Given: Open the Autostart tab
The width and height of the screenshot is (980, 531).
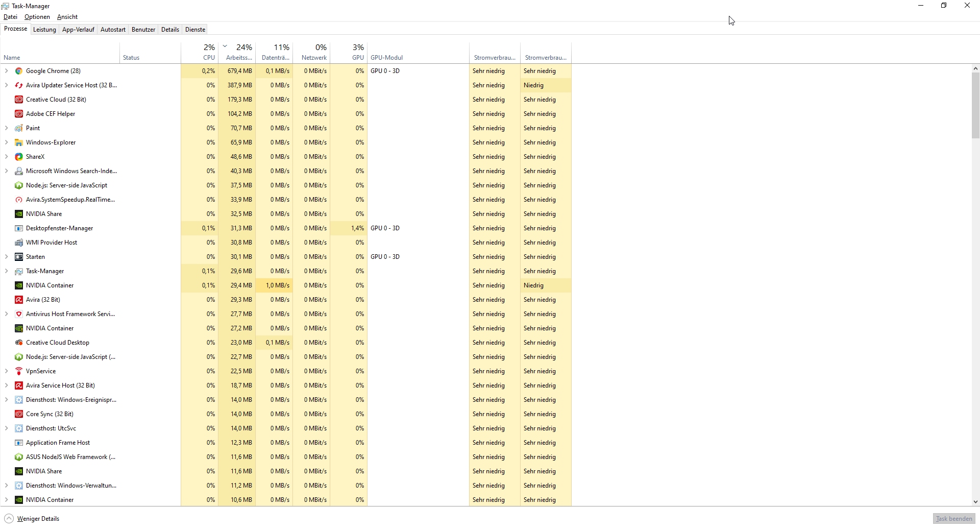Looking at the screenshot, I should [x=113, y=30].
